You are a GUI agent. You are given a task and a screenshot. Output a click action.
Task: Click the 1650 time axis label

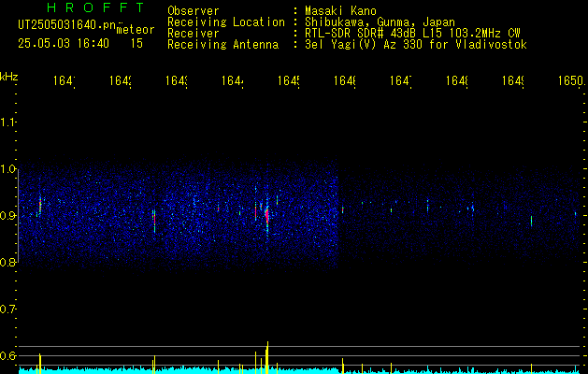click(x=571, y=80)
